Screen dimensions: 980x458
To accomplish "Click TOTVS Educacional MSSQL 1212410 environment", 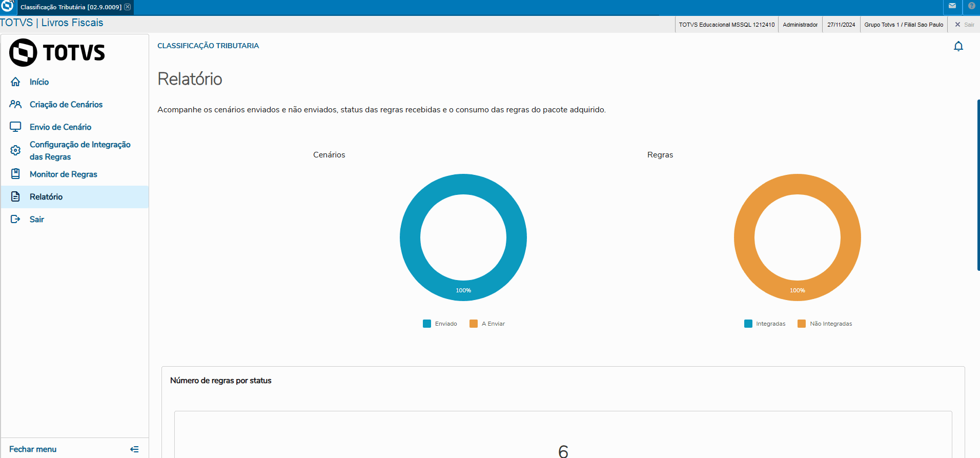I will click(727, 25).
